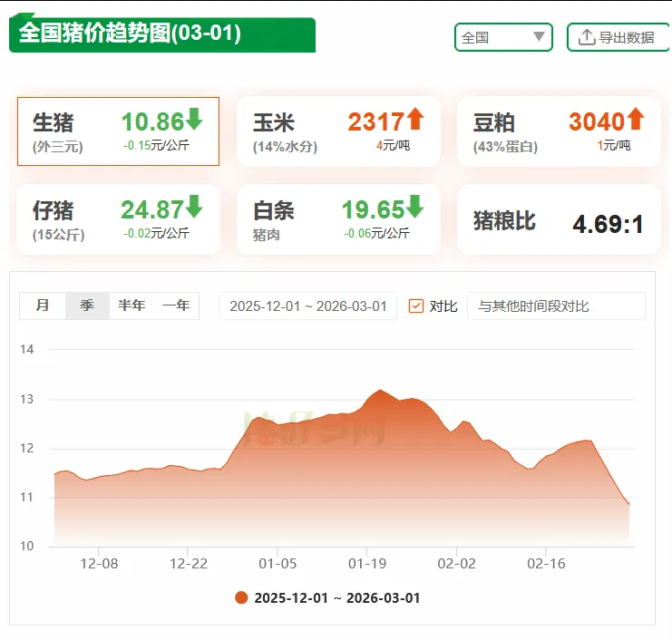Screen dimensions: 672x640
Task: Open the 2025-12-01 ~ 2026-03-01 date range field
Action: [x=308, y=305]
